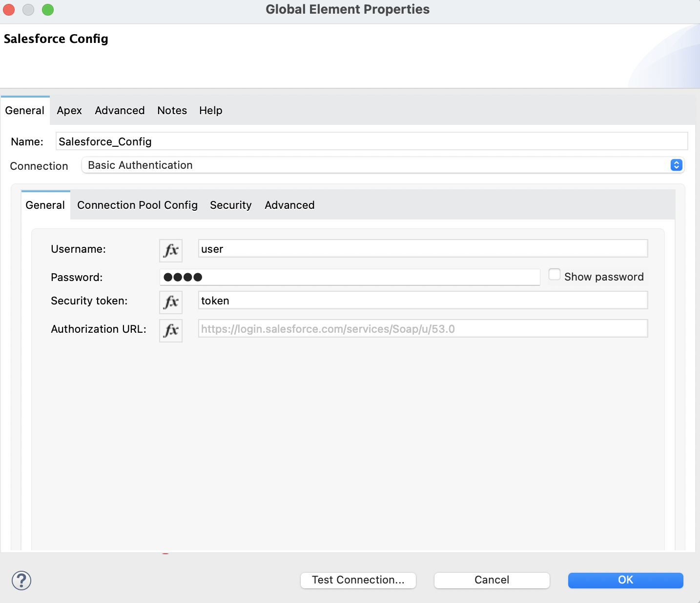The image size is (700, 603).
Task: Dismiss the dialog with Cancel
Action: (491, 580)
